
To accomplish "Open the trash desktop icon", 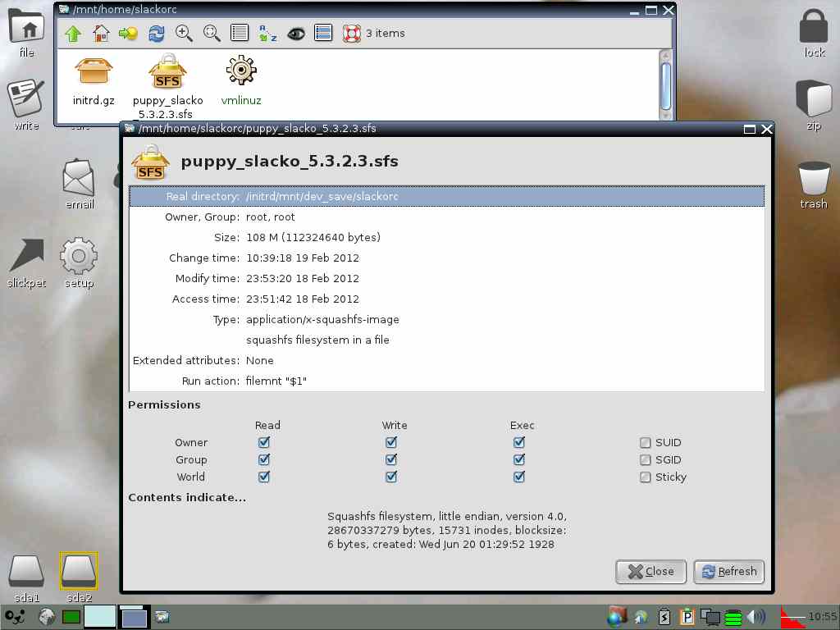I will coord(814,185).
